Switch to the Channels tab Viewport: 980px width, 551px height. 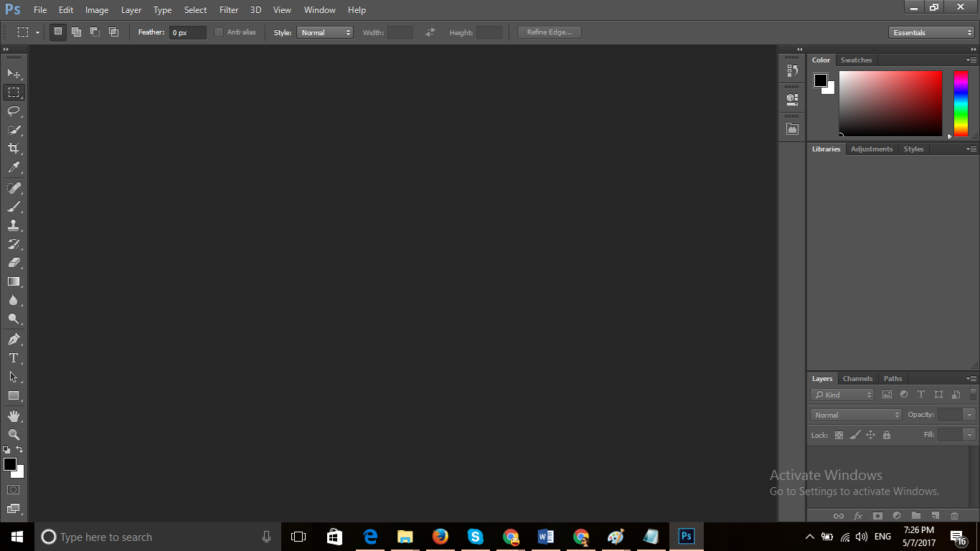pos(857,379)
